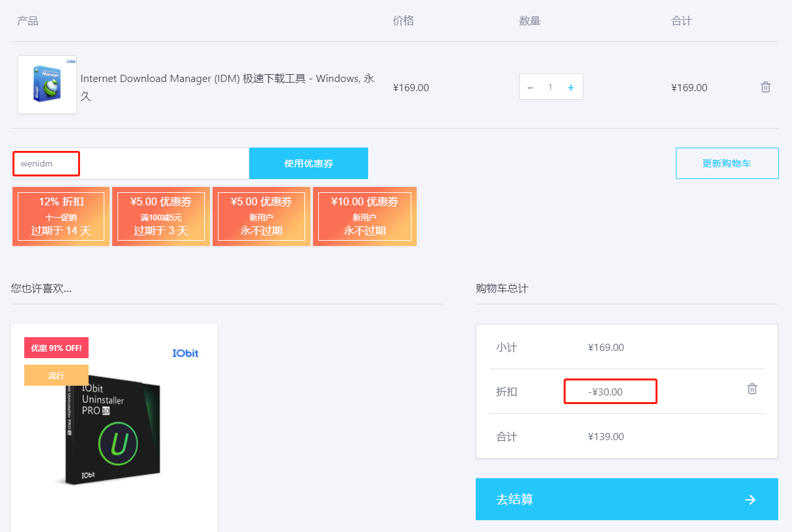The image size is (792, 532).
Task: Click the IObit brand logo
Action: pos(185,353)
